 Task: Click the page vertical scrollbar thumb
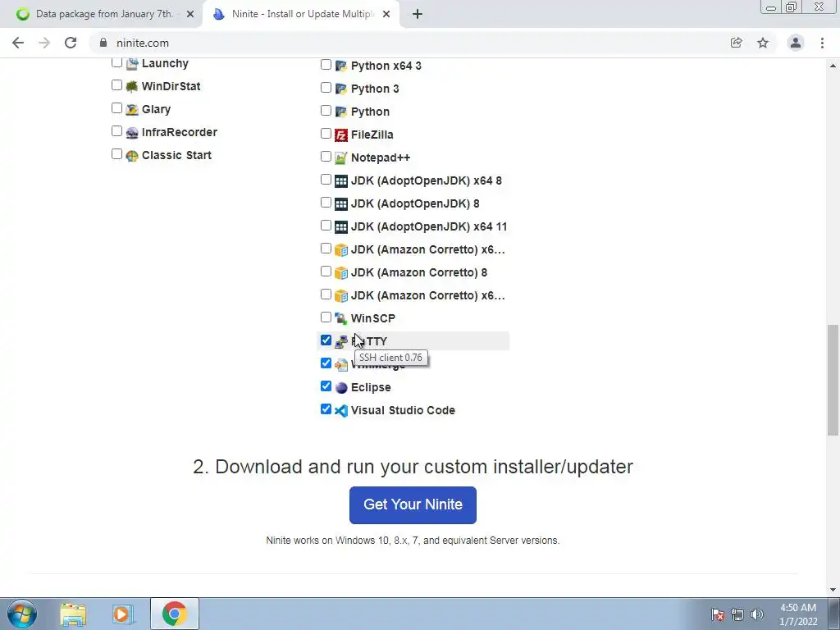pos(833,380)
